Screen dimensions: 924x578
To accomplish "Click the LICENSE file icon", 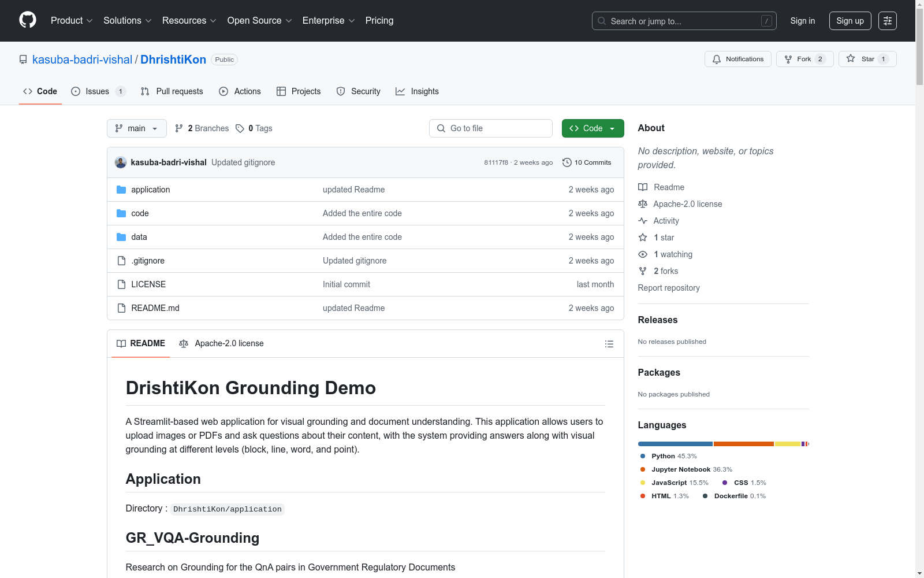I will [121, 284].
